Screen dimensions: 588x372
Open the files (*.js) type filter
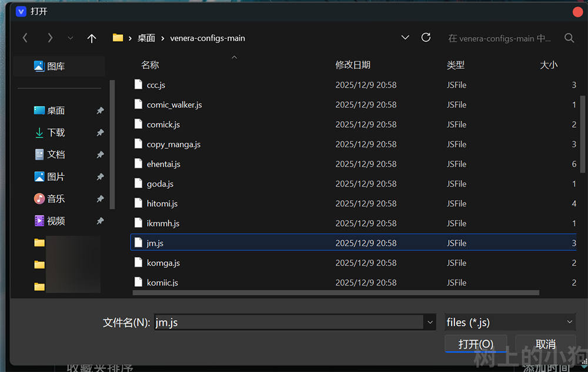tap(509, 322)
